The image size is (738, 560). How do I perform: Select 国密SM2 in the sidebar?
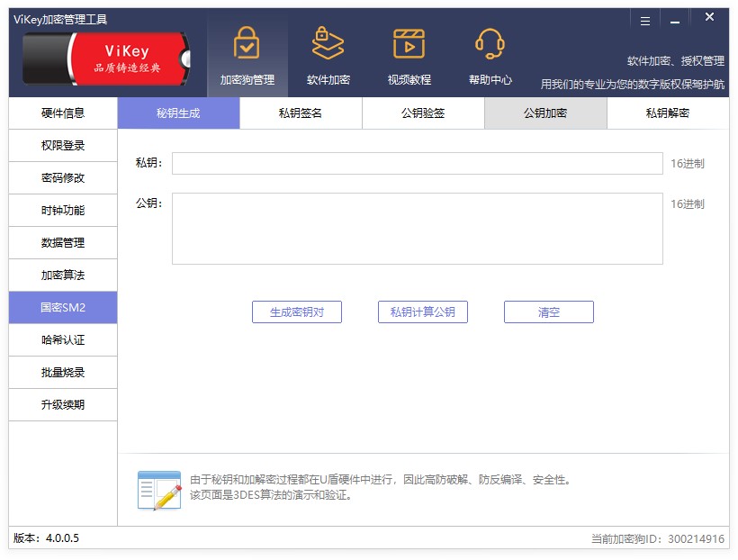[63, 308]
